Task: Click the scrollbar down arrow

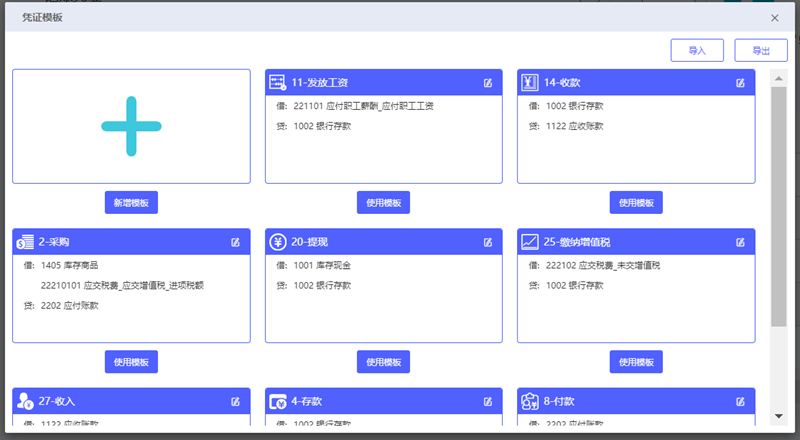Action: 778,416
